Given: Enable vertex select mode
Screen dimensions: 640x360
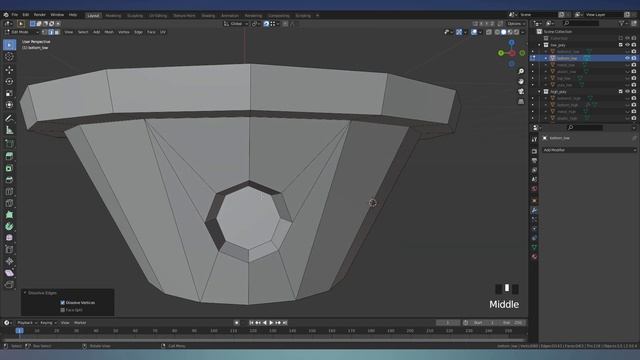Looking at the screenshot, I should pos(44,32).
